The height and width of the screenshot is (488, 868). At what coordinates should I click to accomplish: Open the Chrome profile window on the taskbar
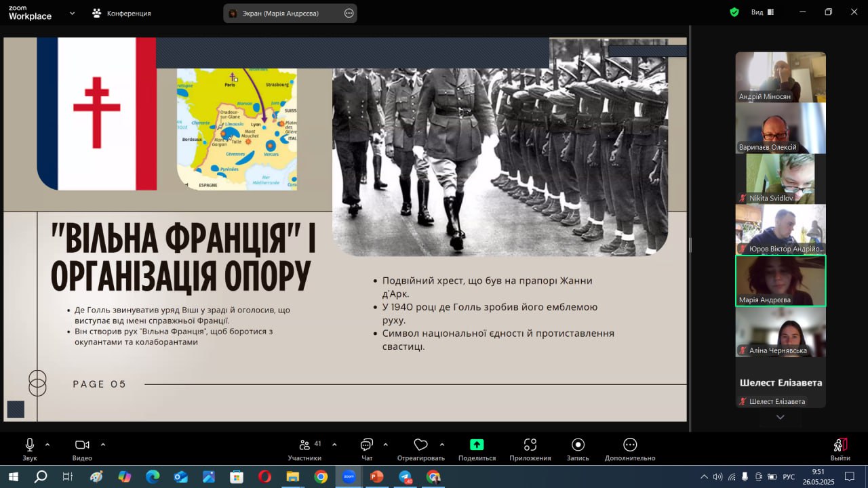[433, 476]
